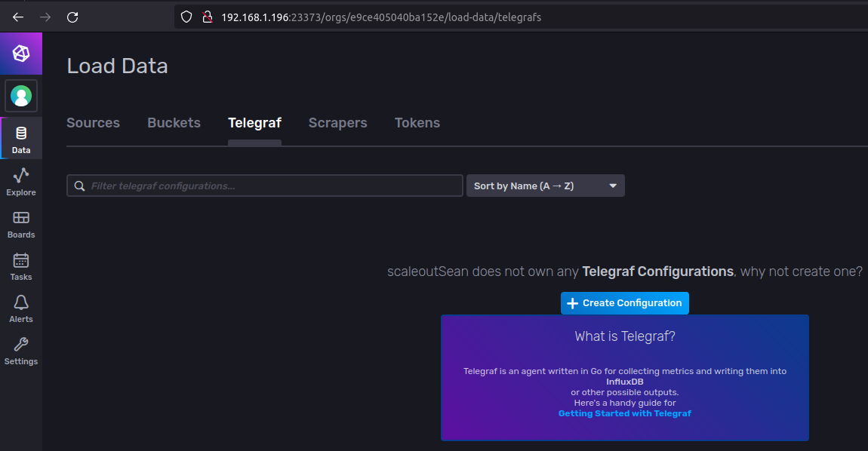
Task: Click the search magnifier icon in filter
Action: point(80,186)
